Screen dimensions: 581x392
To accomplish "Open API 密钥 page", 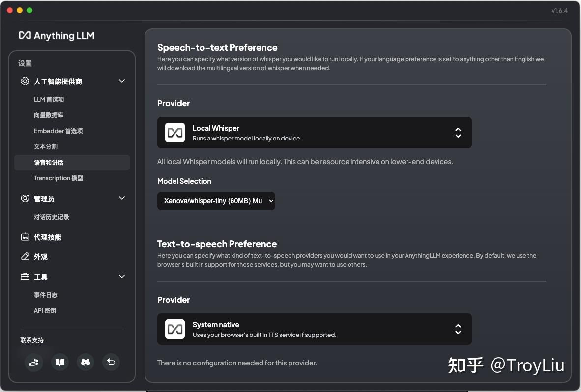I will [45, 310].
